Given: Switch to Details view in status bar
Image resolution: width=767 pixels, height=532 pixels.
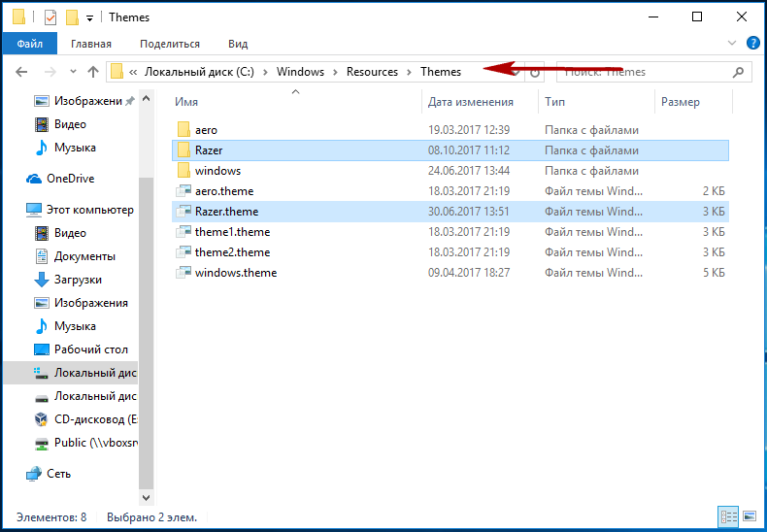Looking at the screenshot, I should [728, 516].
